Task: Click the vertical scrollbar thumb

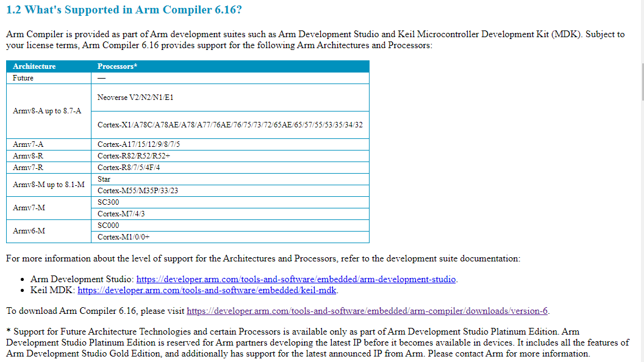Action: point(643,82)
